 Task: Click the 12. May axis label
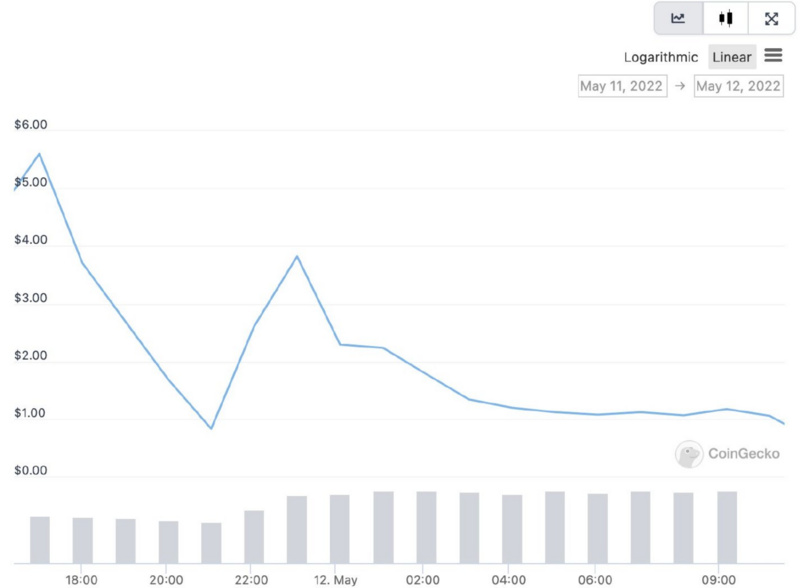coord(335,580)
